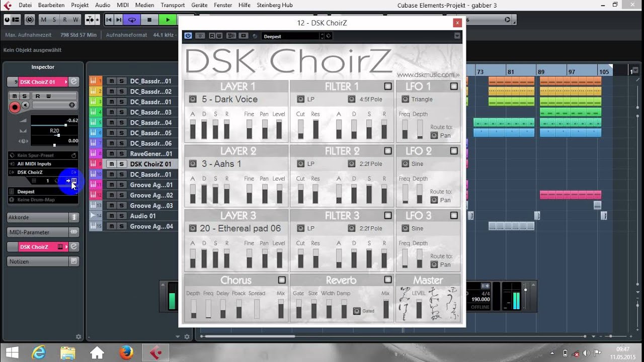Toggle Inspector monitor speaker button

coord(25,105)
